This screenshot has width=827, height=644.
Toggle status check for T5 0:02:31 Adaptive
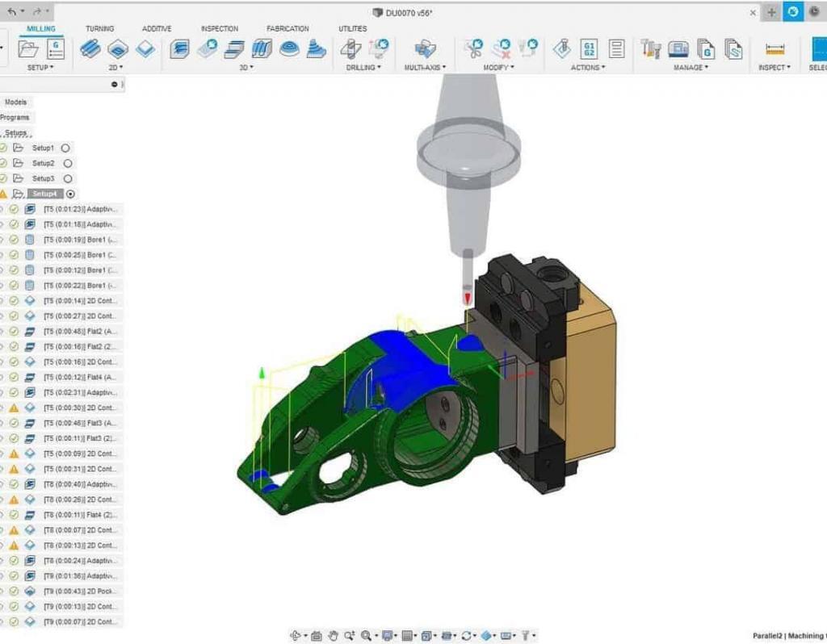tap(14, 393)
